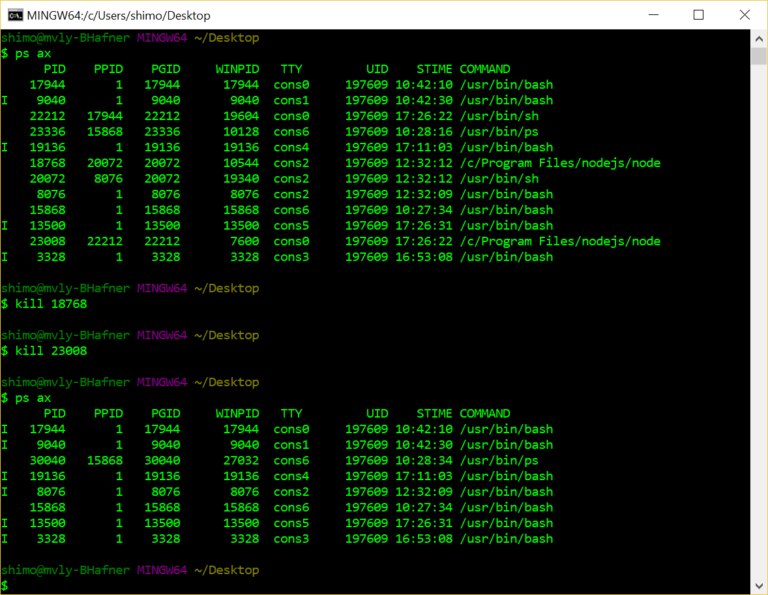Click the first 'ps ax' command at top
The width and height of the screenshot is (768, 595).
[30, 53]
